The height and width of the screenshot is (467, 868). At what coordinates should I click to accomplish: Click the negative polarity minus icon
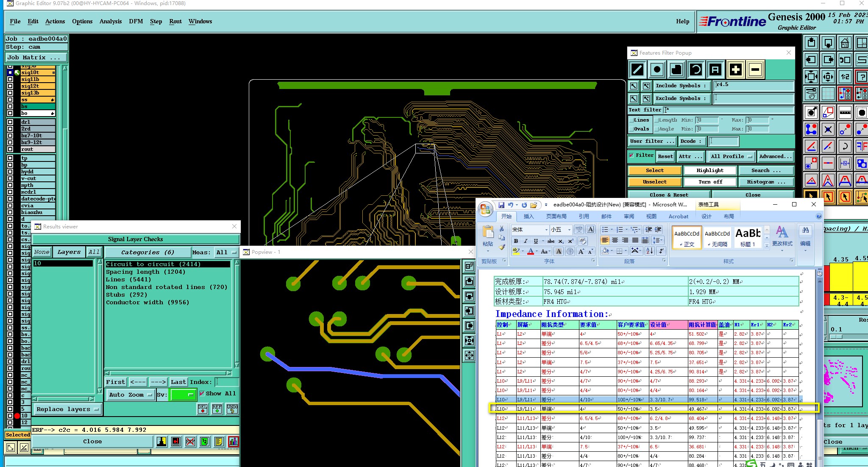(x=755, y=69)
